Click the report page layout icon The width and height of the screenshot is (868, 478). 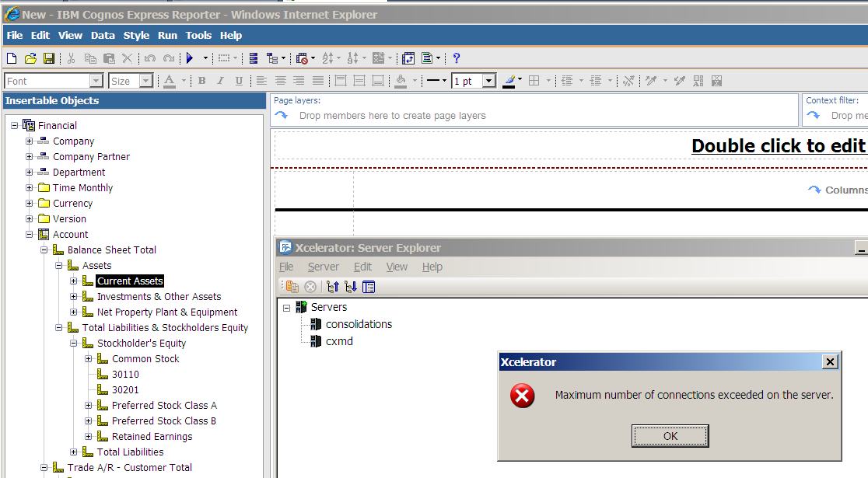tap(427, 58)
